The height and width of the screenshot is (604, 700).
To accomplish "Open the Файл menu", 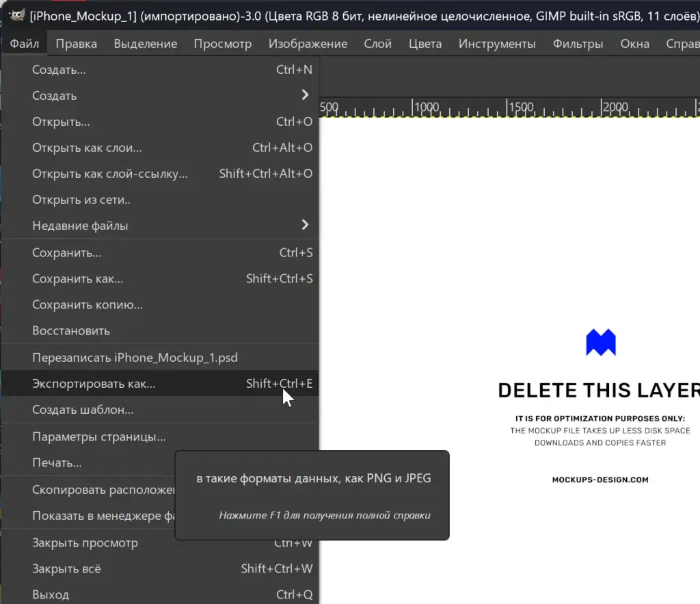I will point(24,43).
